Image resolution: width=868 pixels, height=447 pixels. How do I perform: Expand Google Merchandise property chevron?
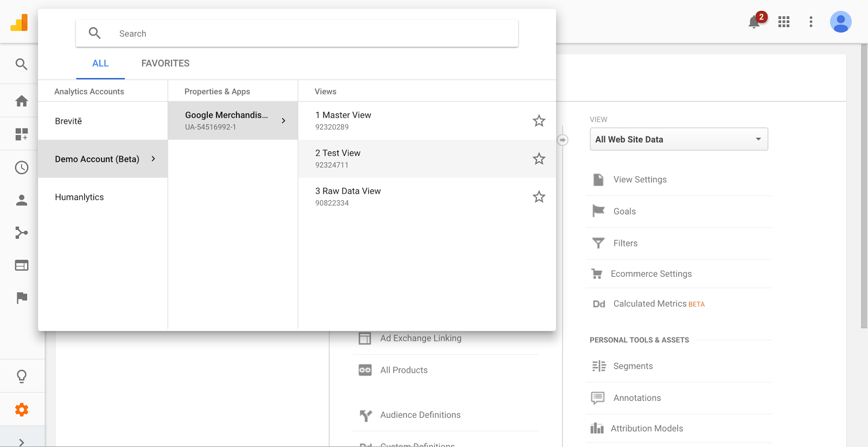click(283, 121)
